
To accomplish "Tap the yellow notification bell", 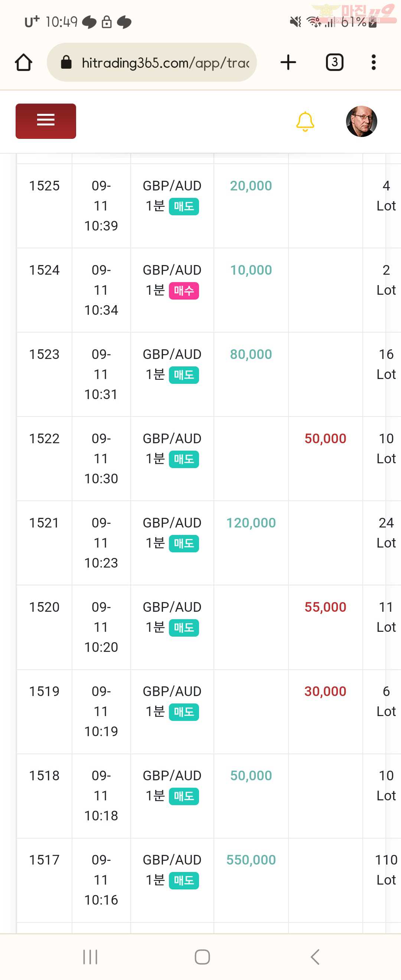I will (305, 121).
